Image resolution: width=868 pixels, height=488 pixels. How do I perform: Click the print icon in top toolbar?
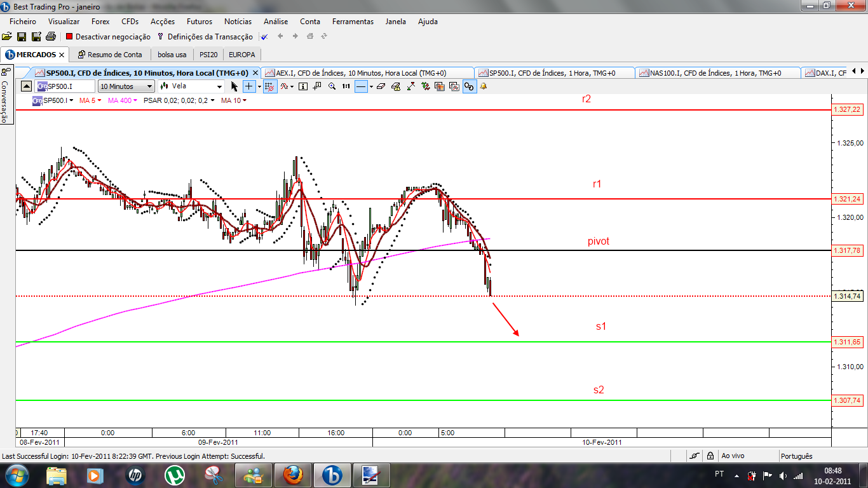pyautogui.click(x=51, y=37)
